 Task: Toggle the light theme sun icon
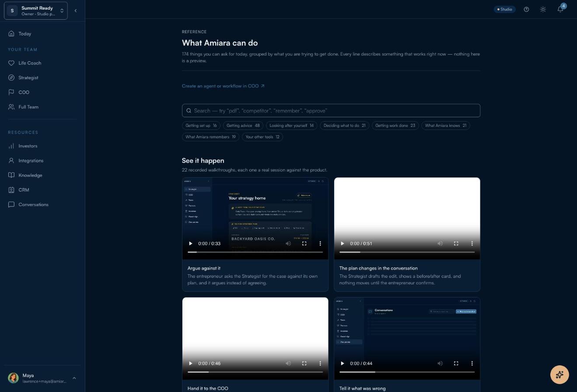click(543, 9)
